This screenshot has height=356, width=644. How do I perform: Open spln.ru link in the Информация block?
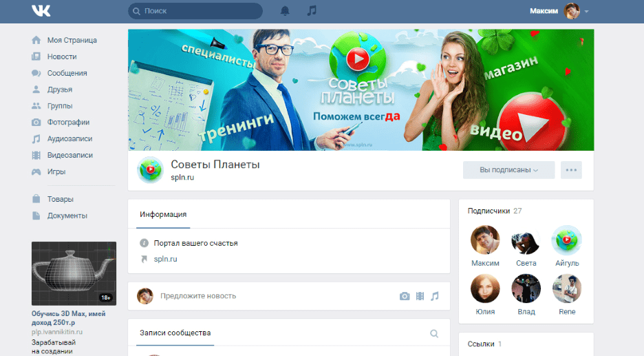(166, 259)
